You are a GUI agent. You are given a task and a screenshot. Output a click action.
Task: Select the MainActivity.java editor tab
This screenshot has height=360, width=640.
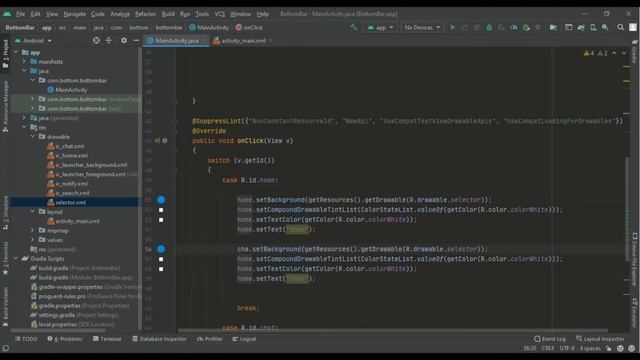tap(176, 40)
